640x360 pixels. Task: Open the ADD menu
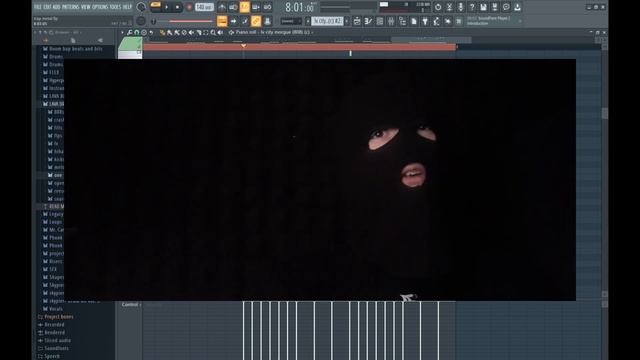point(57,7)
